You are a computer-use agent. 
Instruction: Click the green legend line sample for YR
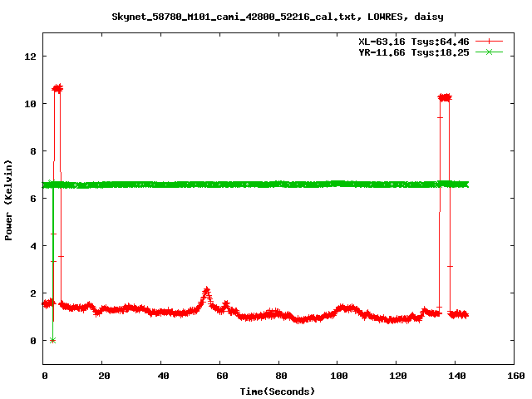(x=489, y=52)
